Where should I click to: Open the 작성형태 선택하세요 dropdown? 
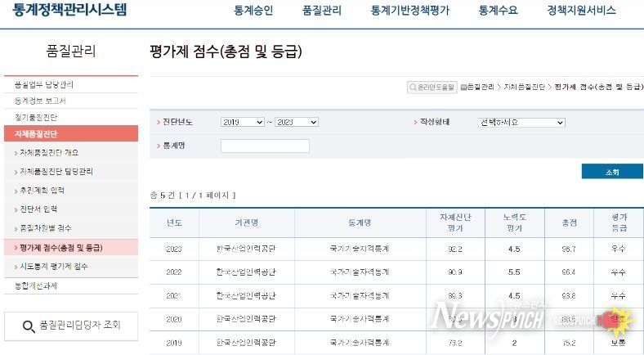(521, 123)
